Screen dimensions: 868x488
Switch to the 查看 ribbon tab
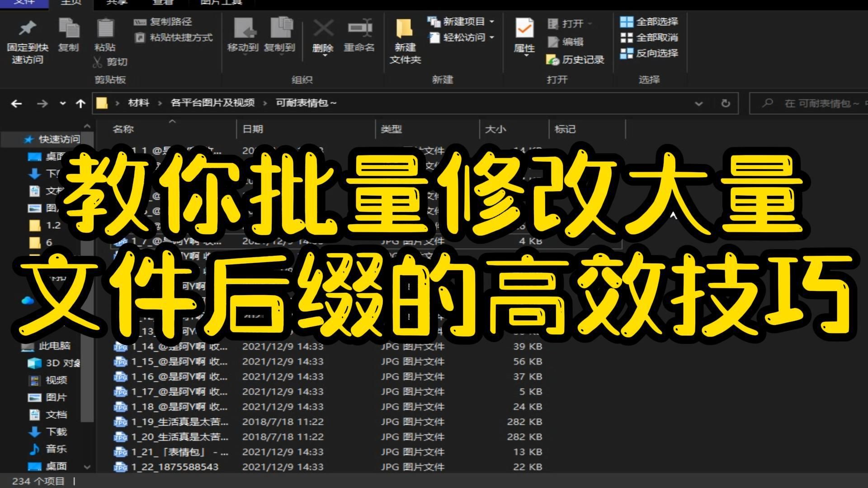[162, 3]
